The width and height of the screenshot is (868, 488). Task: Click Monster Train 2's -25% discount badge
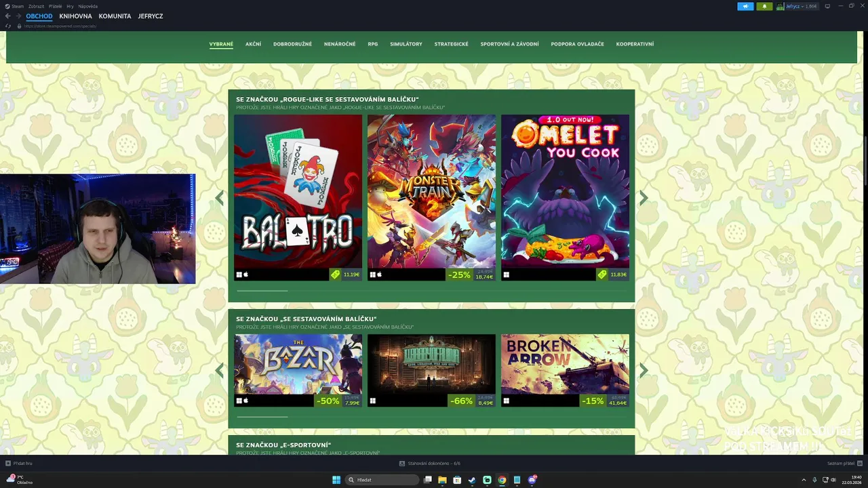click(460, 274)
